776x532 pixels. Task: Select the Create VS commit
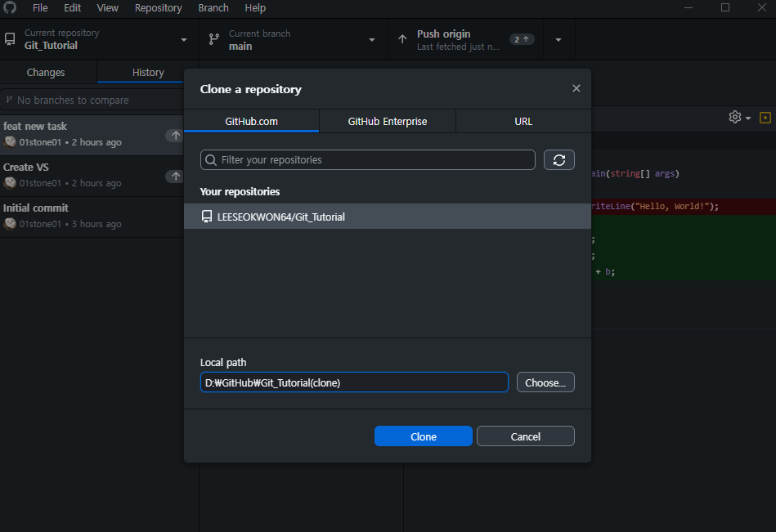(92, 176)
